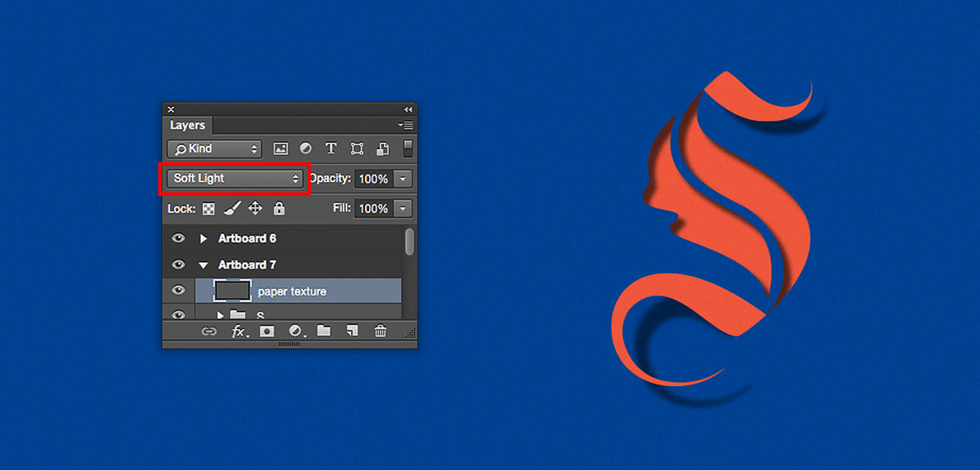Click the Fill percentage value field
Image resolution: width=980 pixels, height=470 pixels.
373,209
